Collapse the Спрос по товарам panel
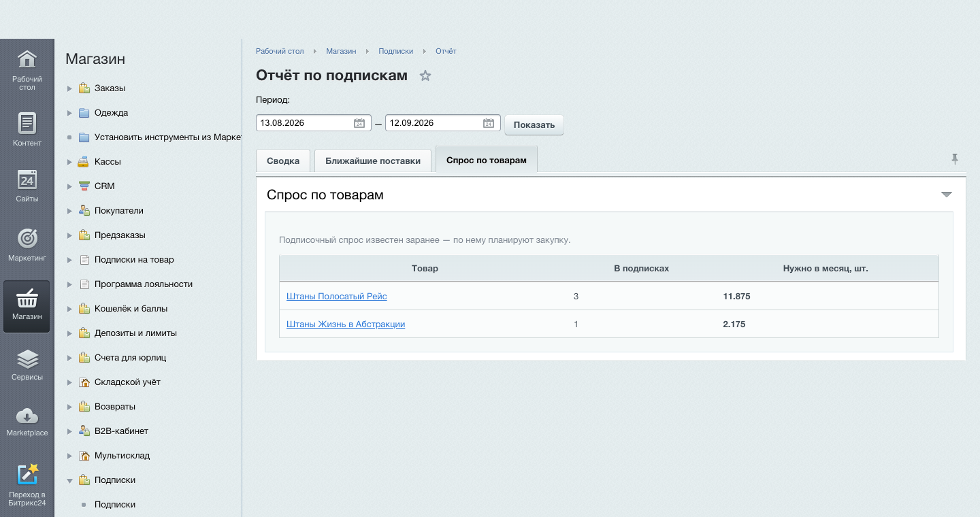This screenshot has width=980, height=517. tap(946, 195)
